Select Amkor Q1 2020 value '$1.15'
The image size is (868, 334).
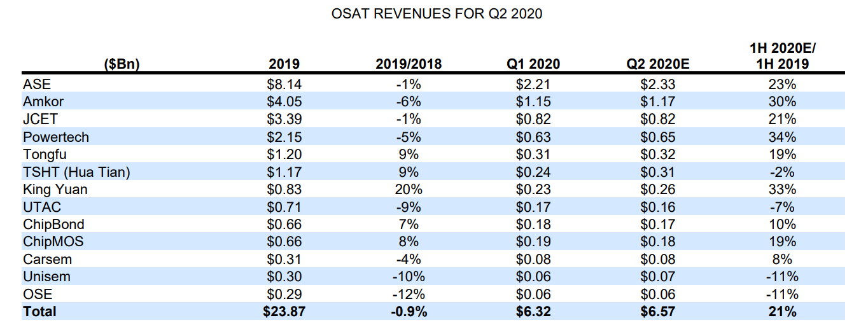coord(533,101)
